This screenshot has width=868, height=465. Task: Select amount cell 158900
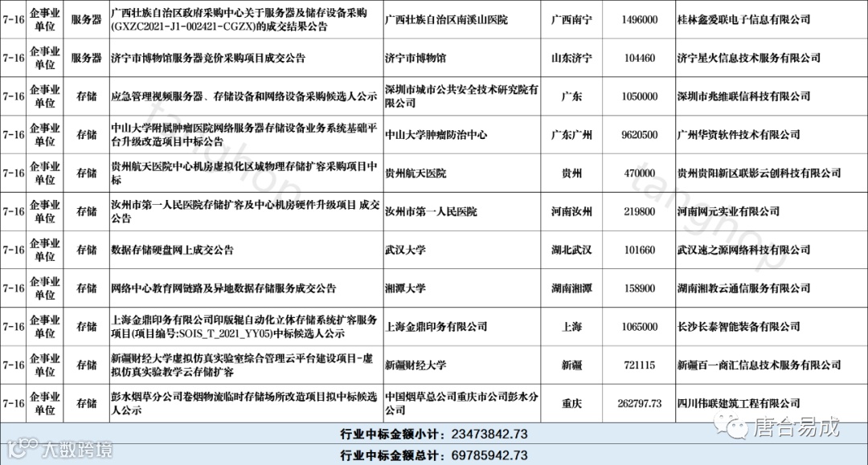(640, 288)
